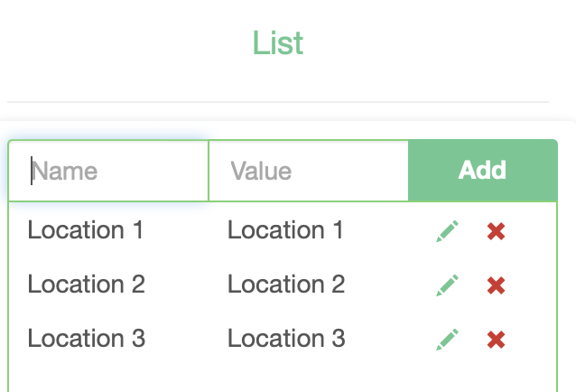
Task: Edit the Location 1 entry with pencil icon
Action: tap(448, 231)
